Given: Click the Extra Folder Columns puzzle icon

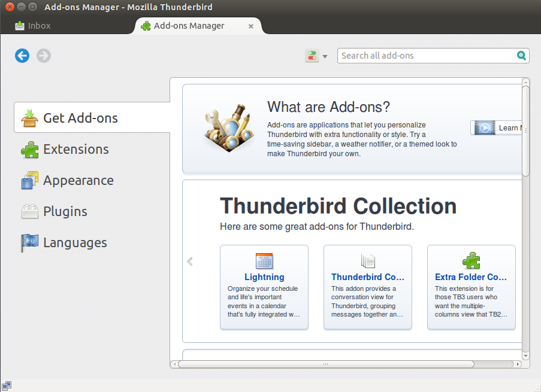Looking at the screenshot, I should click(x=472, y=261).
